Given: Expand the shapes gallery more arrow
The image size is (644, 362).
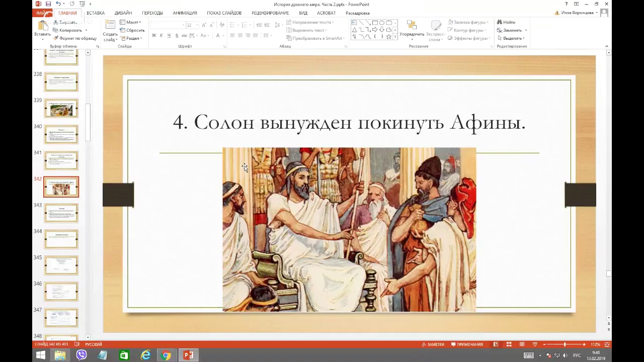Looking at the screenshot, I should coord(395,37).
